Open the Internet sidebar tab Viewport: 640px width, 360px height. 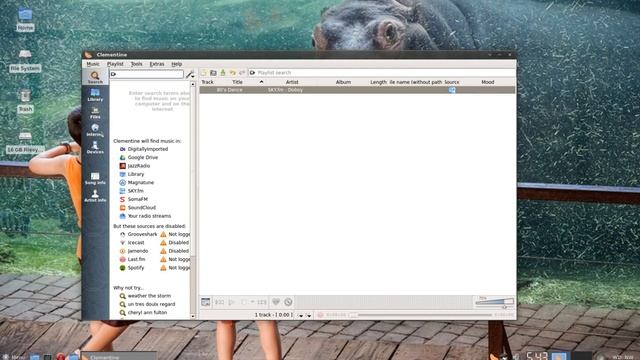pyautogui.click(x=95, y=130)
